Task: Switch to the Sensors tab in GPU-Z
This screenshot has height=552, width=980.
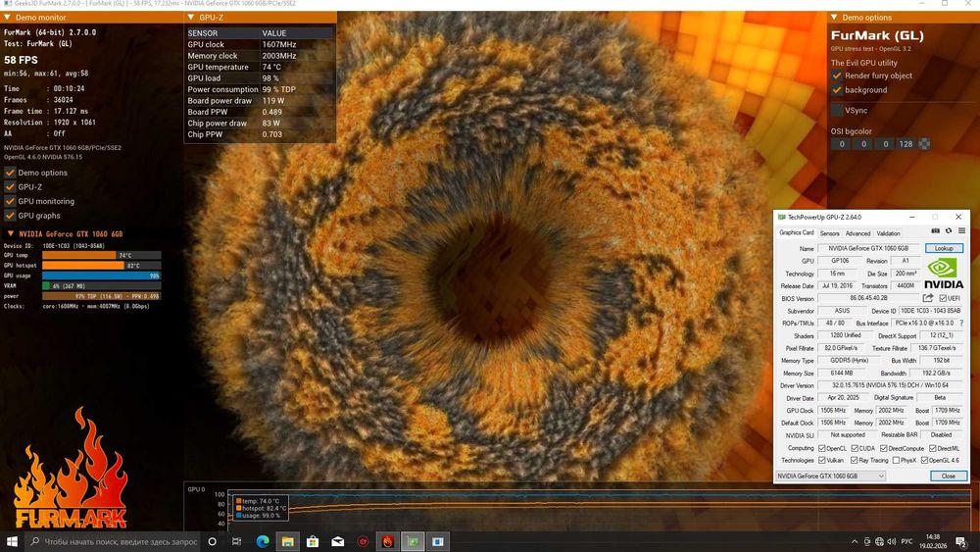Action: pos(829,233)
